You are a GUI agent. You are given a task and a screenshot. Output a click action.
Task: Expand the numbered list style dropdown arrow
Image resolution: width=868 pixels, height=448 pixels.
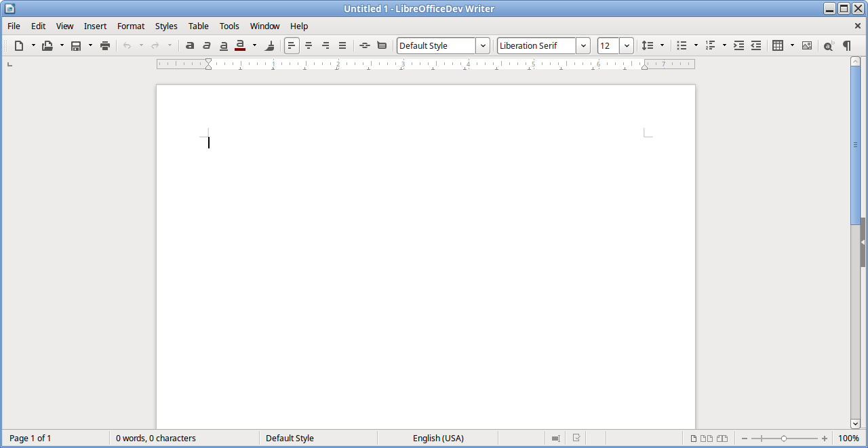click(x=724, y=45)
